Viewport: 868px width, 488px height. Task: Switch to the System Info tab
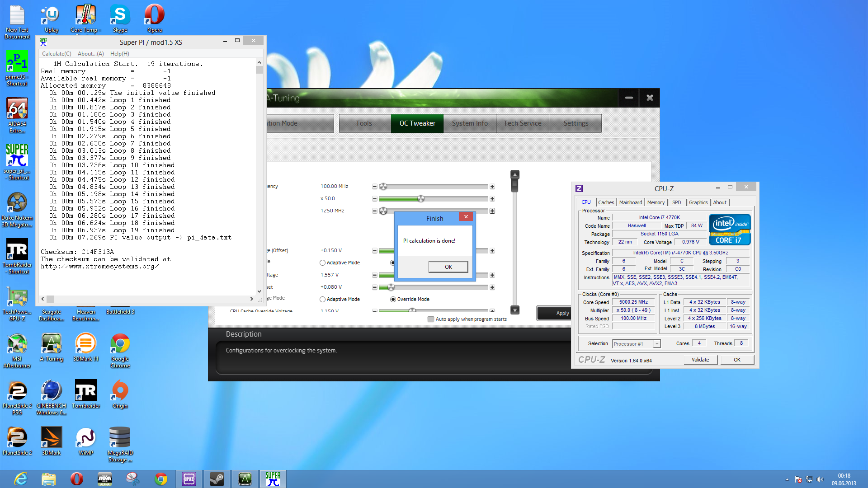(470, 123)
